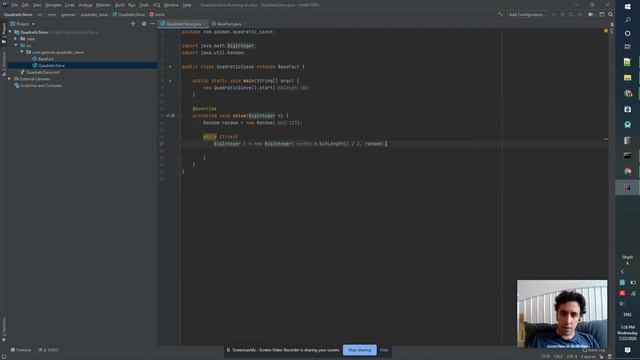Open Project panel settings gear

pyautogui.click(x=144, y=24)
